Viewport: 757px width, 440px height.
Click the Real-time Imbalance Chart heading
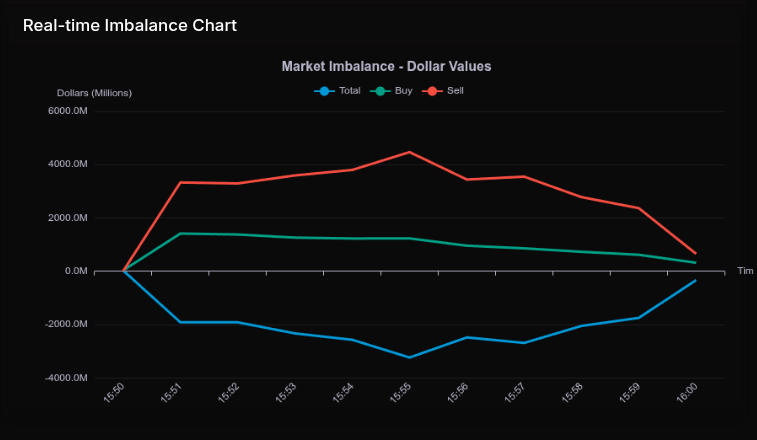click(130, 25)
